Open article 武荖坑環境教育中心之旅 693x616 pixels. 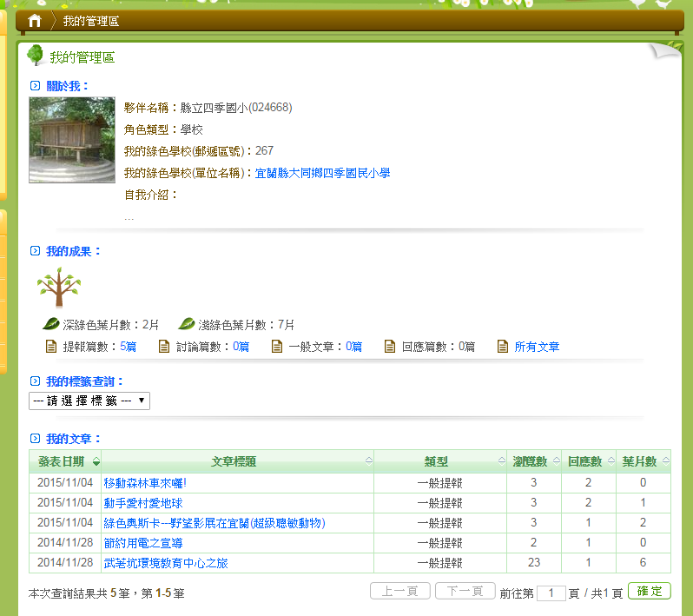(x=166, y=563)
